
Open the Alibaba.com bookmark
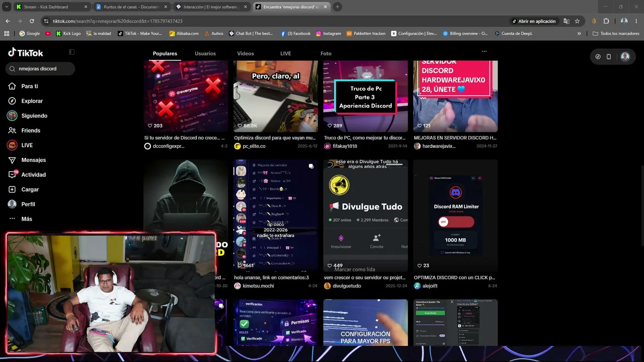click(184, 34)
